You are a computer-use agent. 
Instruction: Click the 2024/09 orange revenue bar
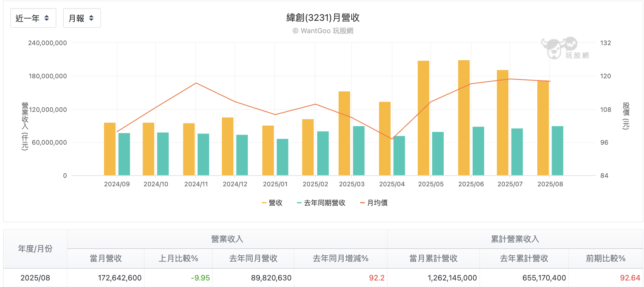coord(110,149)
